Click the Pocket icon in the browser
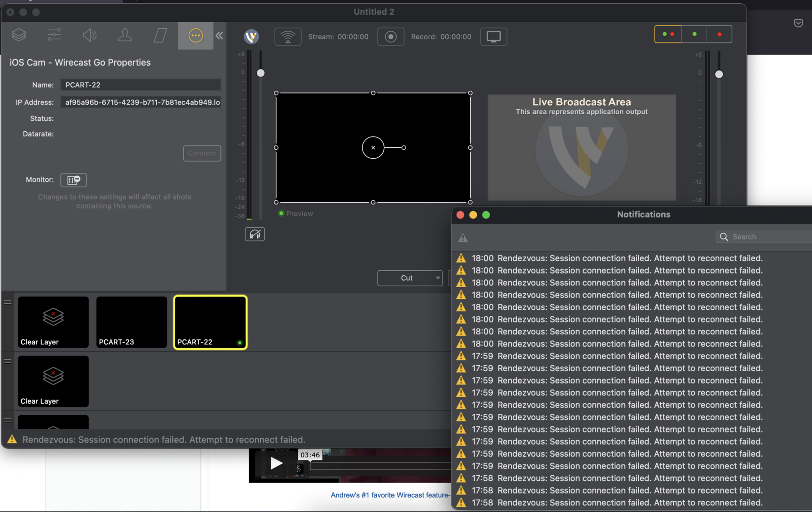 pos(798,23)
